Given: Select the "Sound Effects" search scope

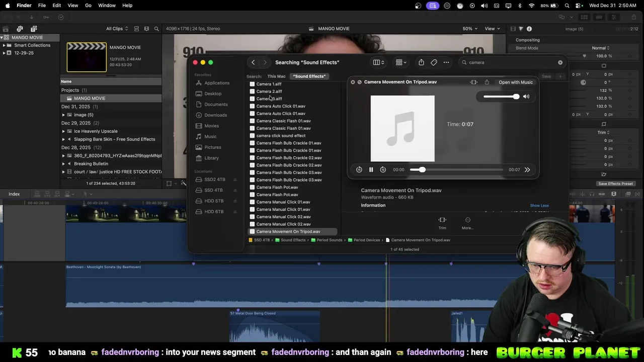Looking at the screenshot, I should 309,76.
